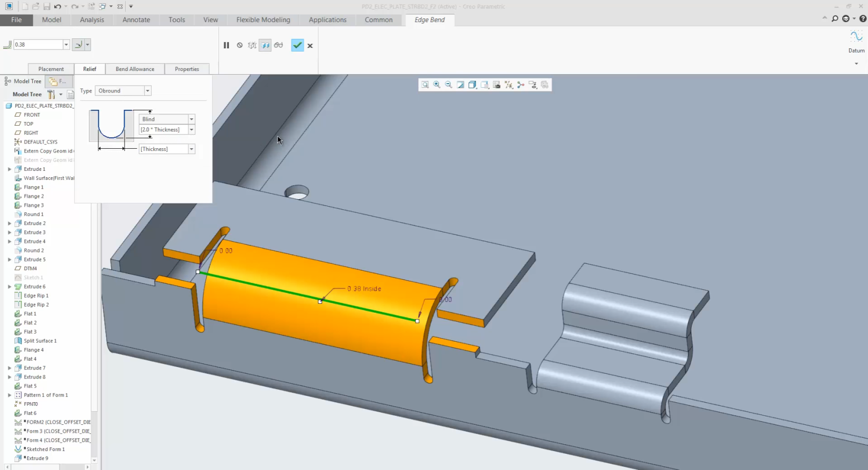Image resolution: width=868 pixels, height=470 pixels.
Task: Open the Flexible Modeling ribbon tab
Action: pos(263,20)
